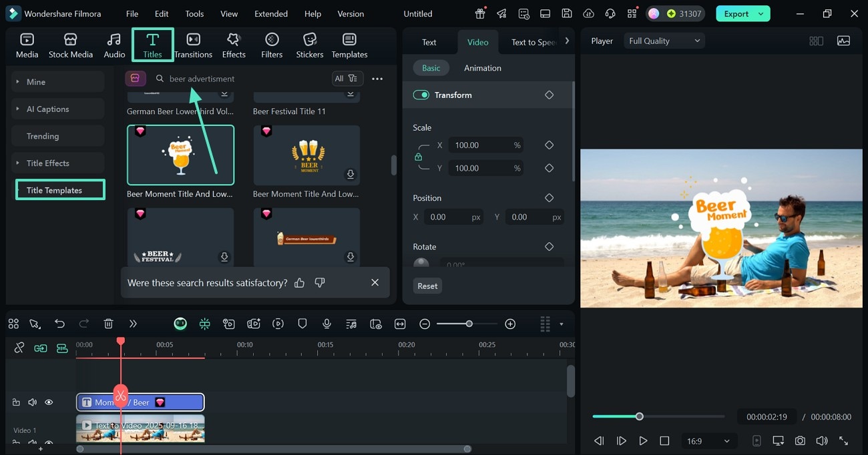Select Title Templates category
This screenshot has width=868, height=455.
(60, 190)
